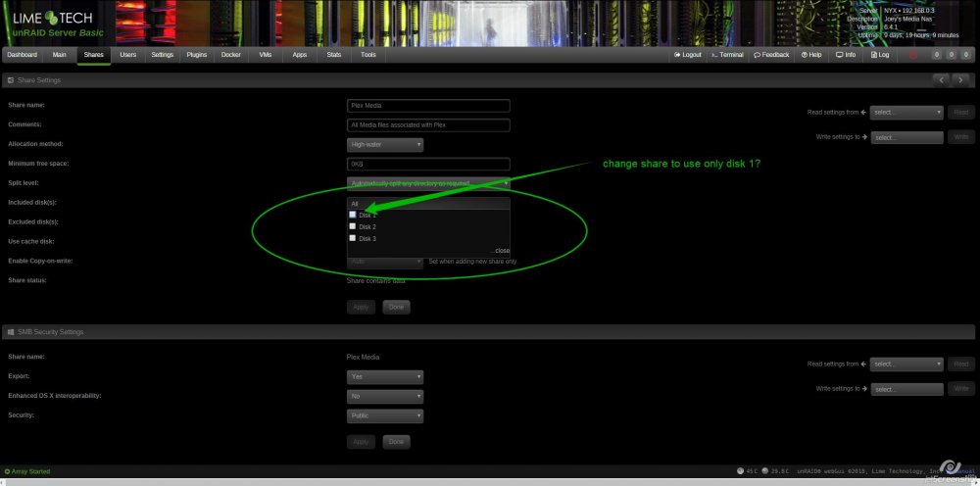The width and height of the screenshot is (980, 486).
Task: Open the system Log
Action: (x=879, y=55)
